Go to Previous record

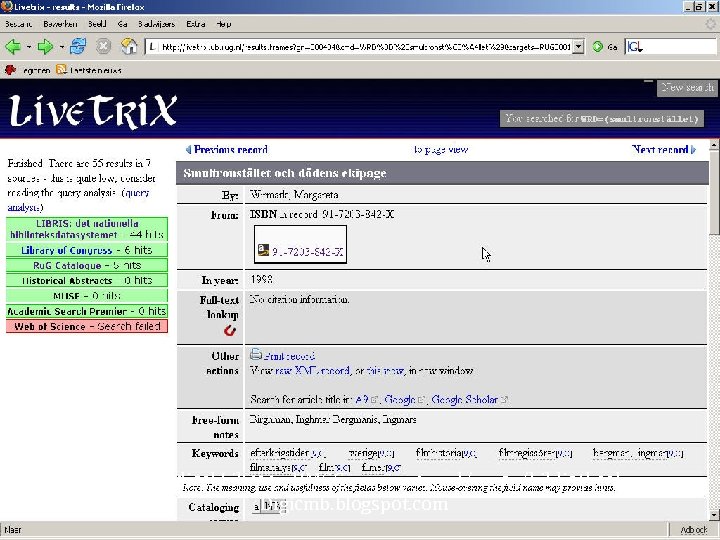click(x=227, y=150)
